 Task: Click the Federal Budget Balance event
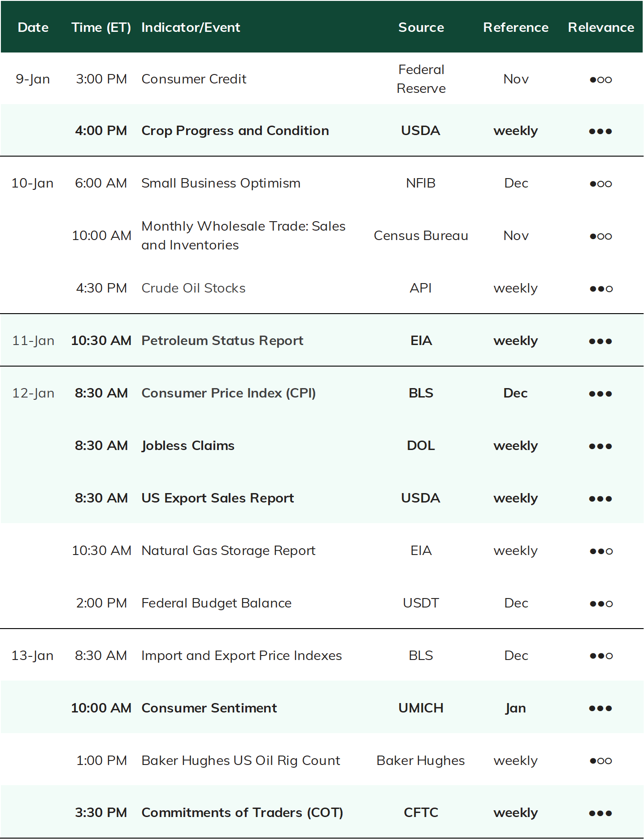tap(217, 603)
